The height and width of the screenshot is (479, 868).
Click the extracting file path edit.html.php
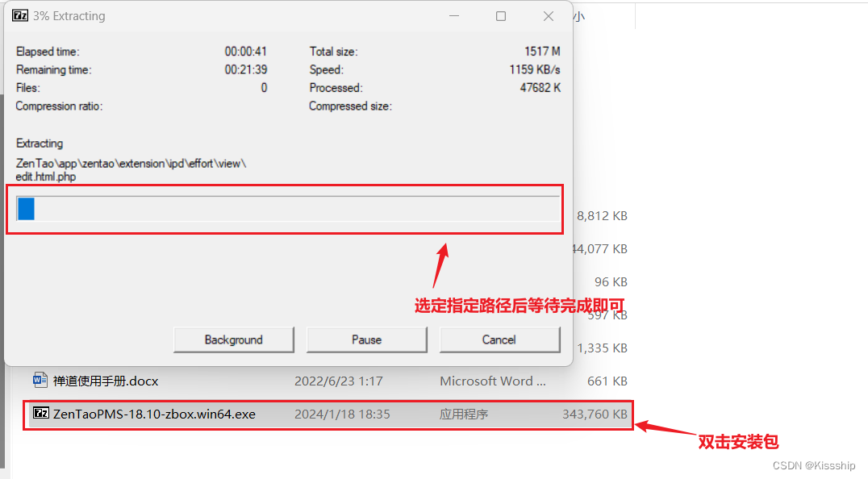click(46, 177)
